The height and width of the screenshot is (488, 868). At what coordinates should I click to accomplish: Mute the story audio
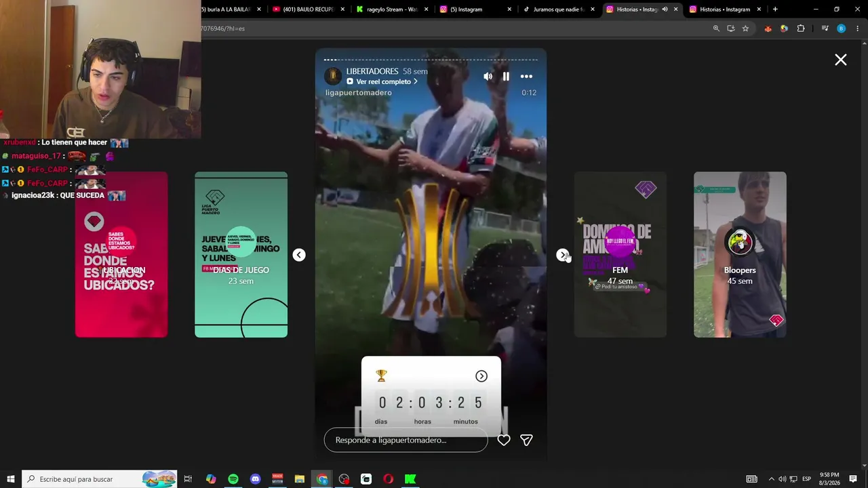pyautogui.click(x=488, y=77)
